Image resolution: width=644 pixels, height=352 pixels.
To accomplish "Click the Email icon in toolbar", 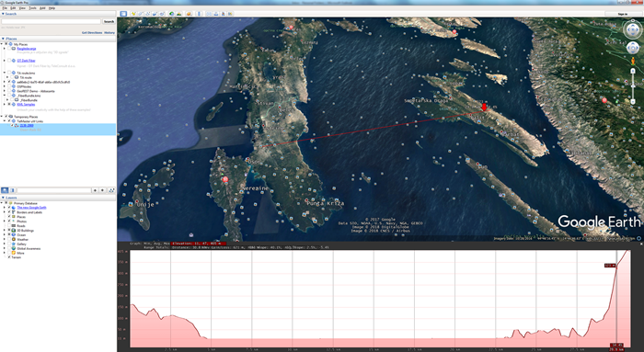I will [x=209, y=14].
